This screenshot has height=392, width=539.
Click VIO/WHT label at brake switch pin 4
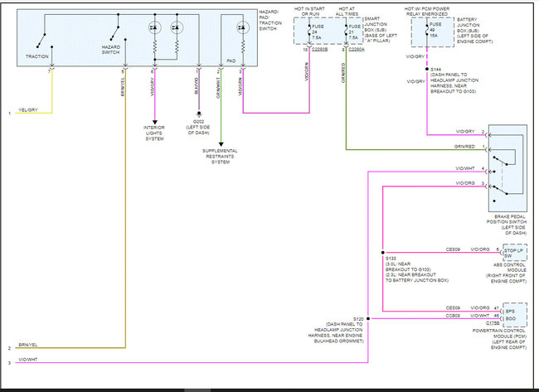coord(465,168)
